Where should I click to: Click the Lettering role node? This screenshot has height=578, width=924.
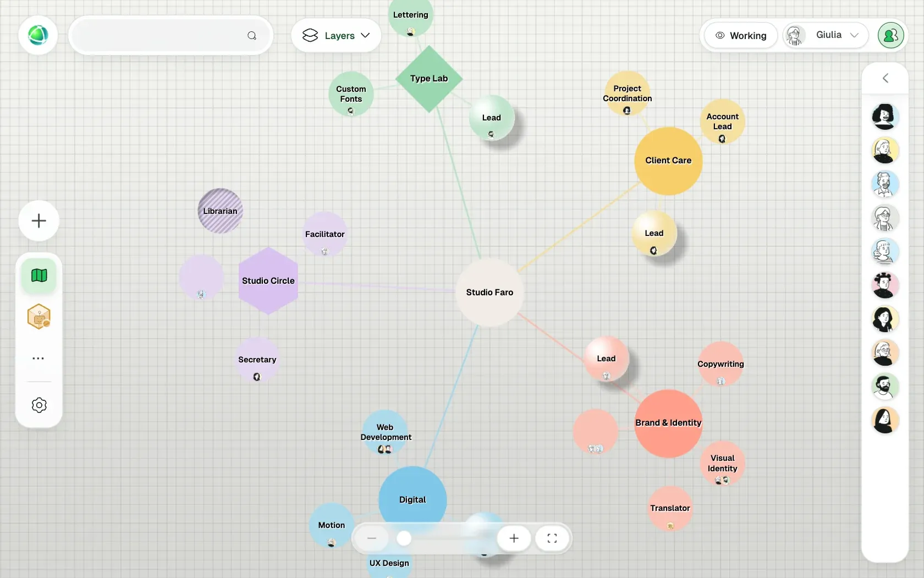coord(410,15)
